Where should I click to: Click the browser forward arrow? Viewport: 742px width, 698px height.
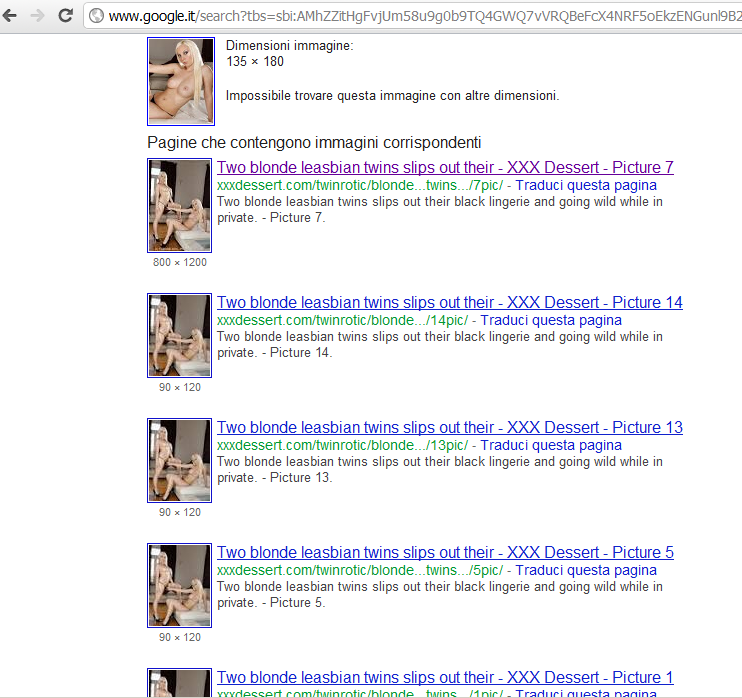tap(39, 15)
